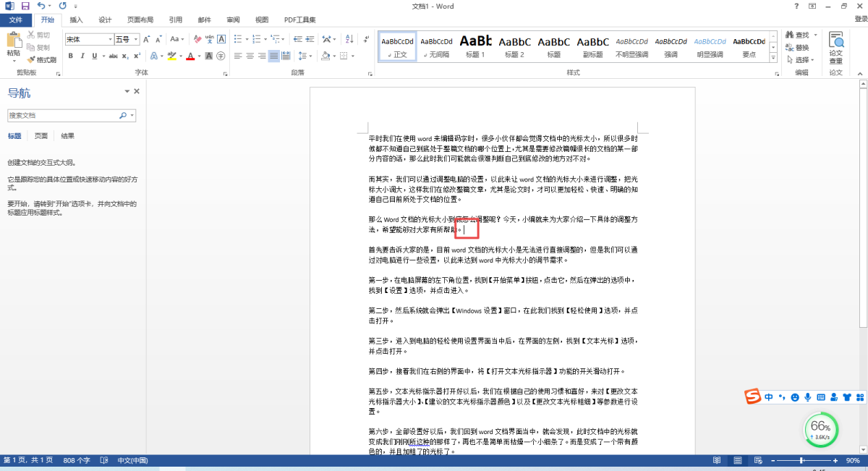The height and width of the screenshot is (471, 868).
Task: Toggle bold formatting
Action: point(70,56)
